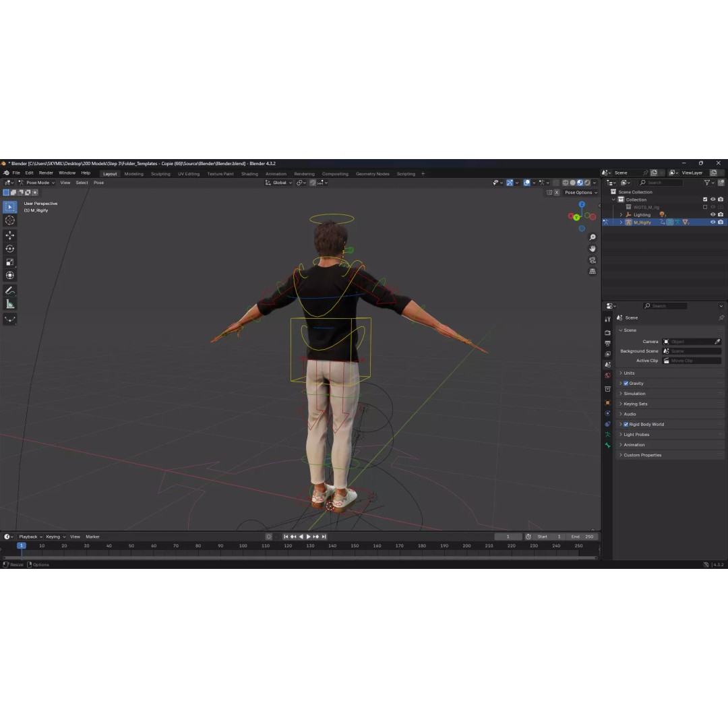
Task: Toggle the camera view icon
Action: [x=593, y=260]
